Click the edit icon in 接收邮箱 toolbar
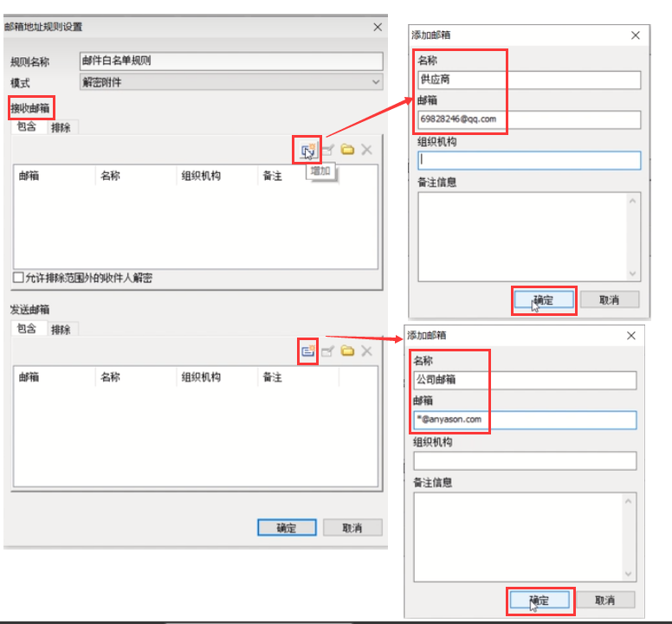Screen dimensions: 672x624 click(328, 150)
